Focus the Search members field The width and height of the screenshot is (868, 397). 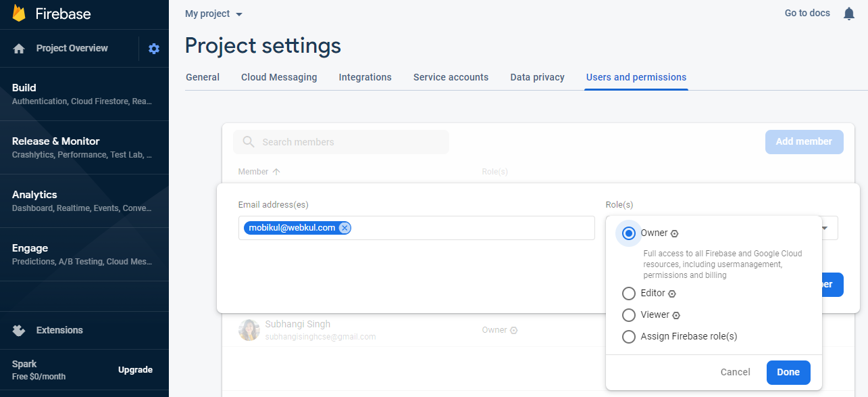pos(341,142)
